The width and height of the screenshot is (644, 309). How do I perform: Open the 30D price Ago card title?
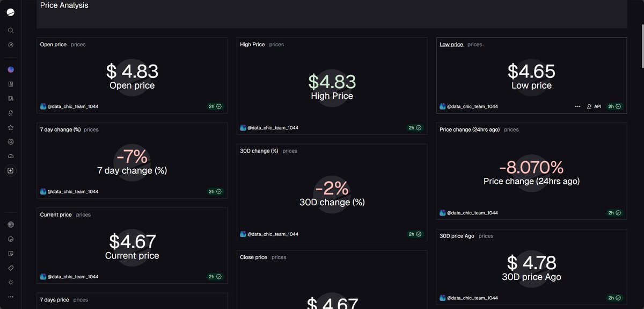coord(457,236)
